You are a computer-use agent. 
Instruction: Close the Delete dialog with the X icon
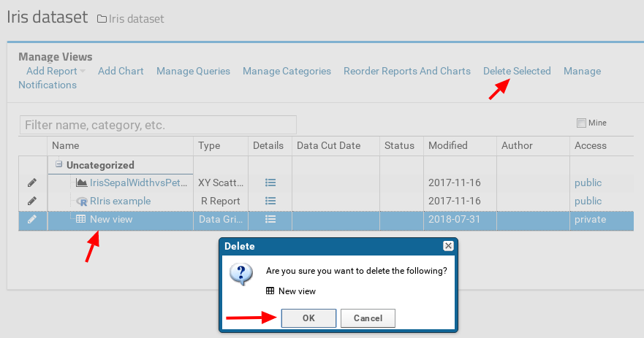click(448, 247)
